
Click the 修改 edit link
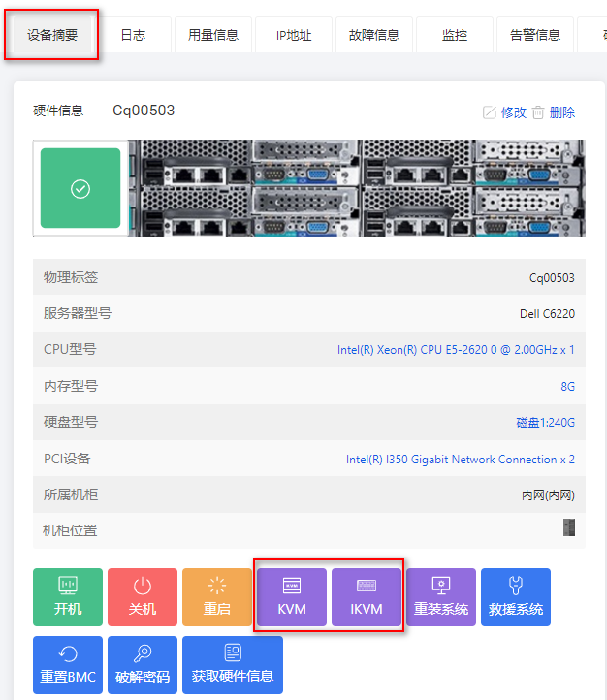point(514,112)
